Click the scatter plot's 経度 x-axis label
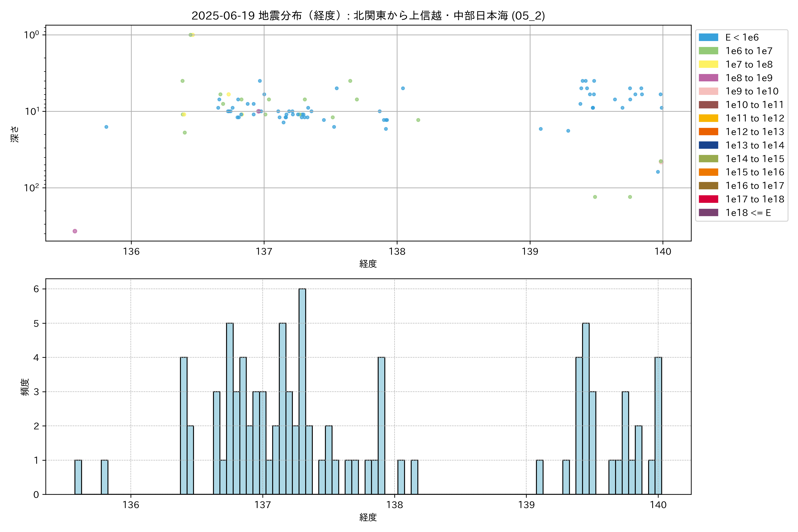 tap(368, 264)
